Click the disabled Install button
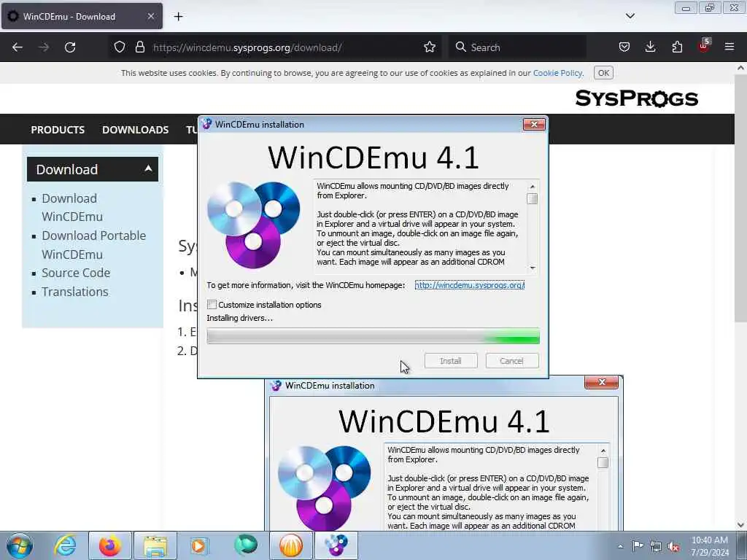This screenshot has height=560, width=747. coord(451,361)
